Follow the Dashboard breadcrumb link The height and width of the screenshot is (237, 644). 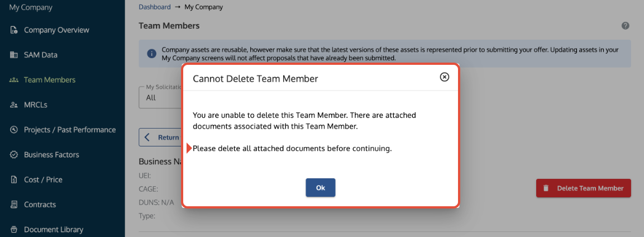pyautogui.click(x=154, y=7)
